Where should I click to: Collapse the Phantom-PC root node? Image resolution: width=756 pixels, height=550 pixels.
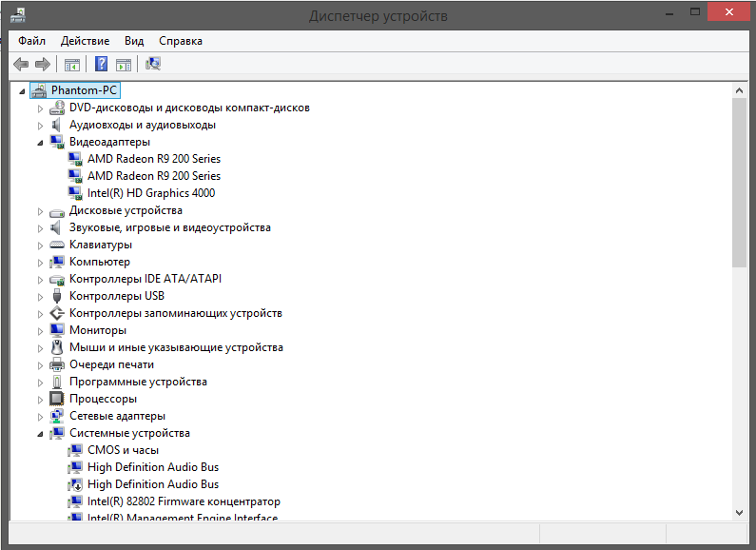pos(22,91)
